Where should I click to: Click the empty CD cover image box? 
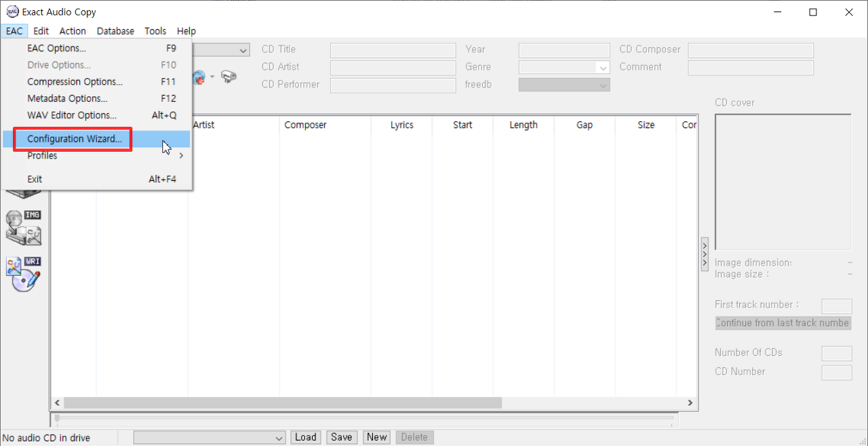[x=783, y=182]
